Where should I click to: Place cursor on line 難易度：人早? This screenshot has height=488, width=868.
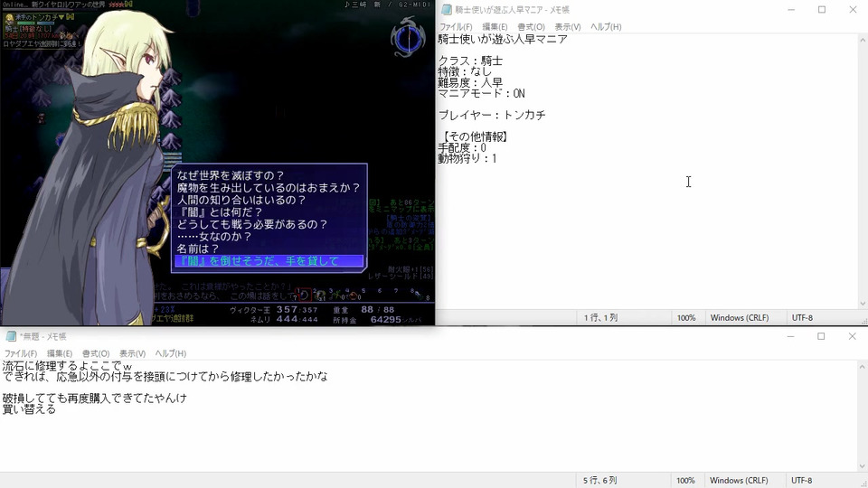tap(470, 82)
